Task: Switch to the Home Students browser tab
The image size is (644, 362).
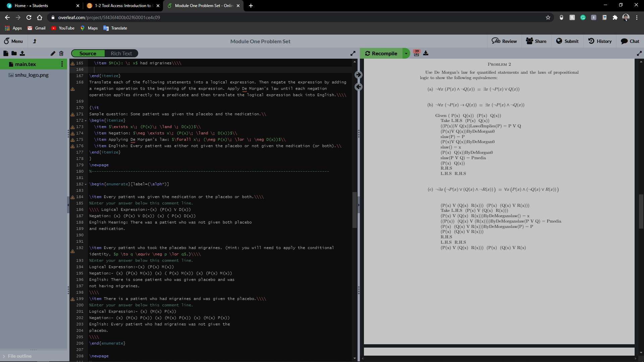Action: tap(40, 6)
